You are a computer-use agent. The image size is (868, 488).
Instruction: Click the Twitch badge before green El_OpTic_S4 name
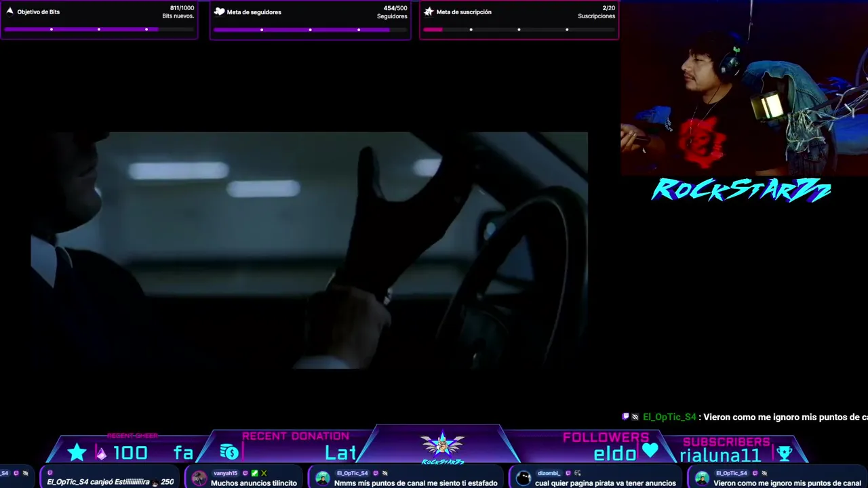click(625, 417)
